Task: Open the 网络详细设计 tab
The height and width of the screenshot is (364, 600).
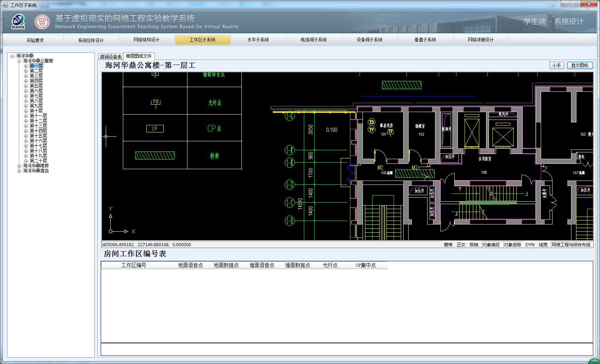Action: pos(481,40)
